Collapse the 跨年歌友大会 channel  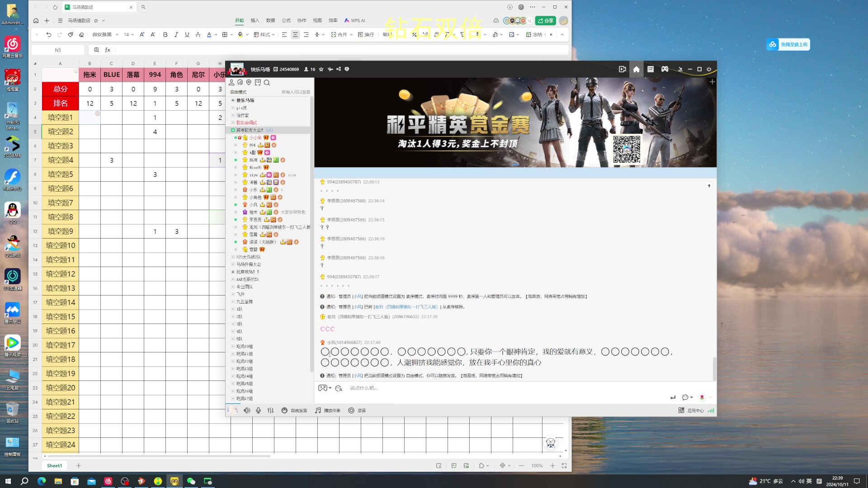pos(233,130)
